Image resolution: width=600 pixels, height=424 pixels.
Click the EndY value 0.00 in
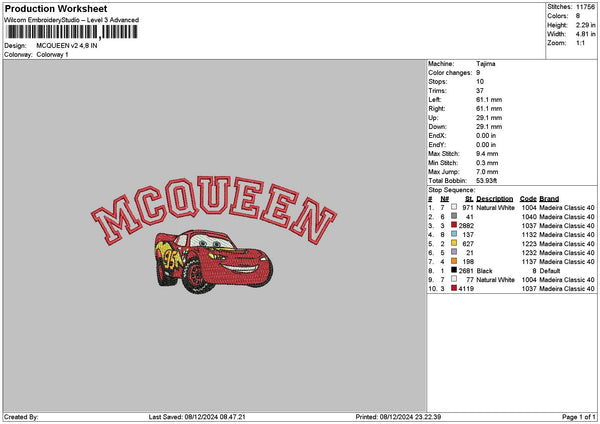[486, 145]
